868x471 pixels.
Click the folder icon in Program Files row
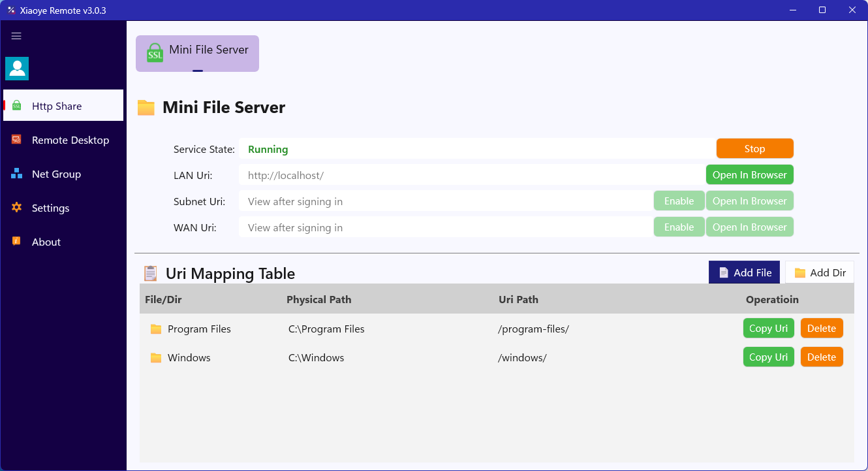156,329
